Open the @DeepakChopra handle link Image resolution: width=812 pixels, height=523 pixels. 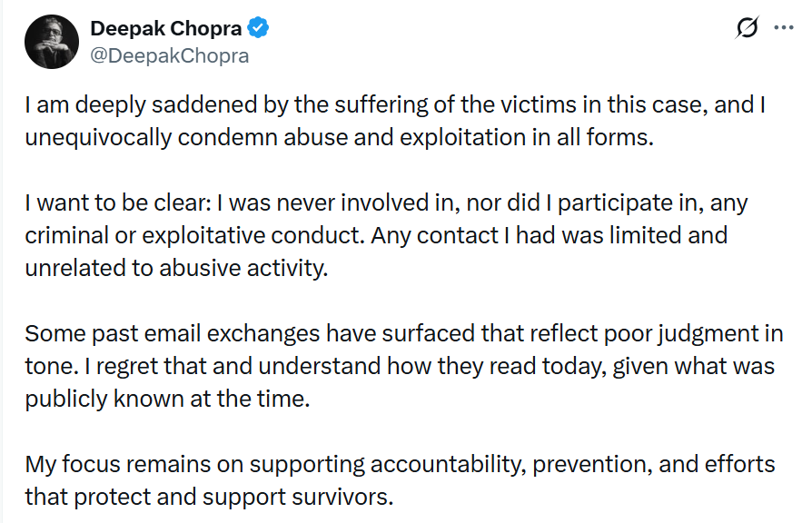(x=169, y=55)
